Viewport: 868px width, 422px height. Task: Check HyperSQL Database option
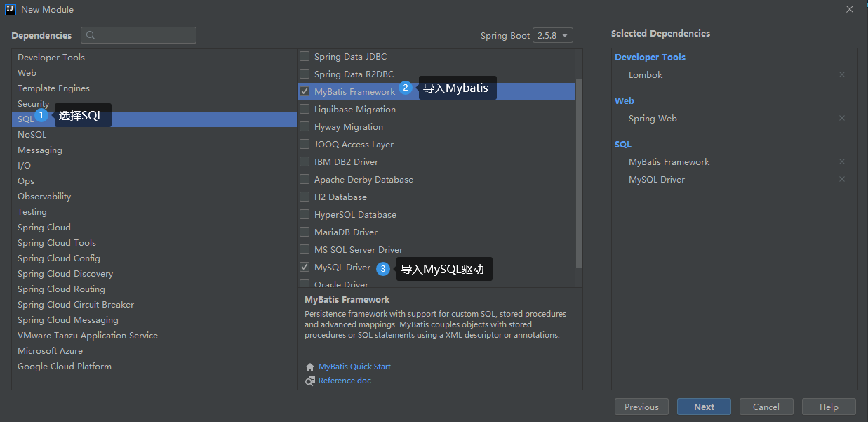pyautogui.click(x=305, y=214)
